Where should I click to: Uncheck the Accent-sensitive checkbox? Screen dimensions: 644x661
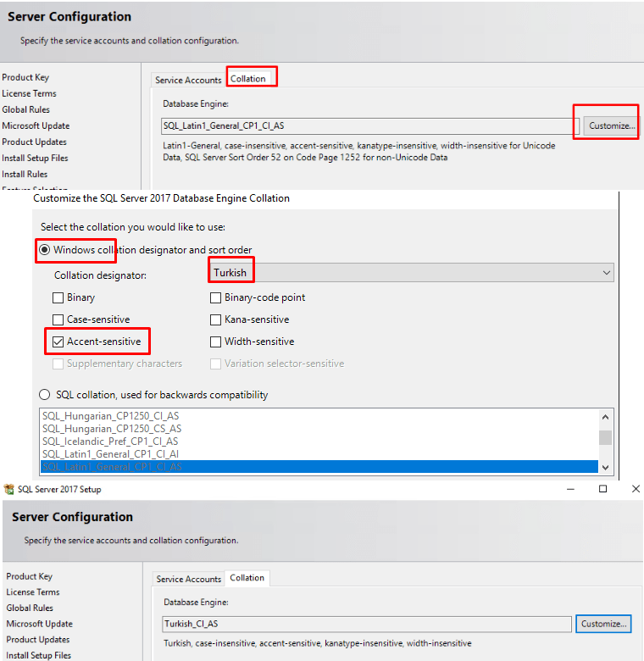(x=58, y=342)
